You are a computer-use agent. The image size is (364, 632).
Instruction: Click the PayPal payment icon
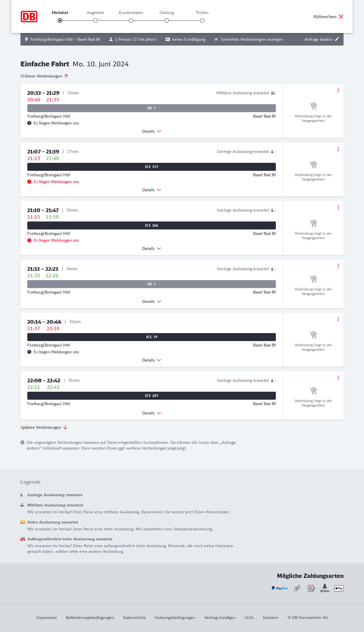[280, 588]
